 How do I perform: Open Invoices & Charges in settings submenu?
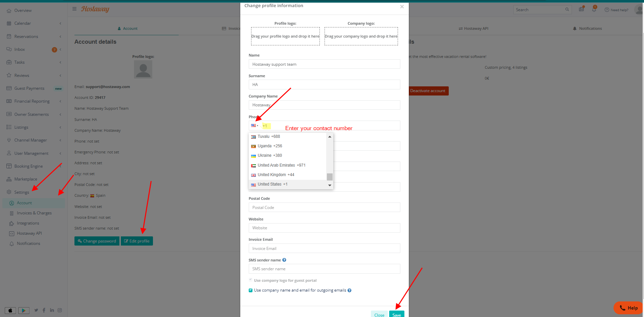click(34, 213)
